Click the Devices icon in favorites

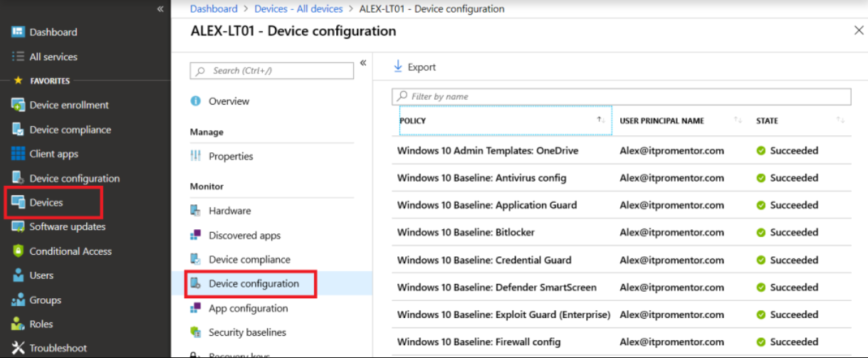coord(19,203)
